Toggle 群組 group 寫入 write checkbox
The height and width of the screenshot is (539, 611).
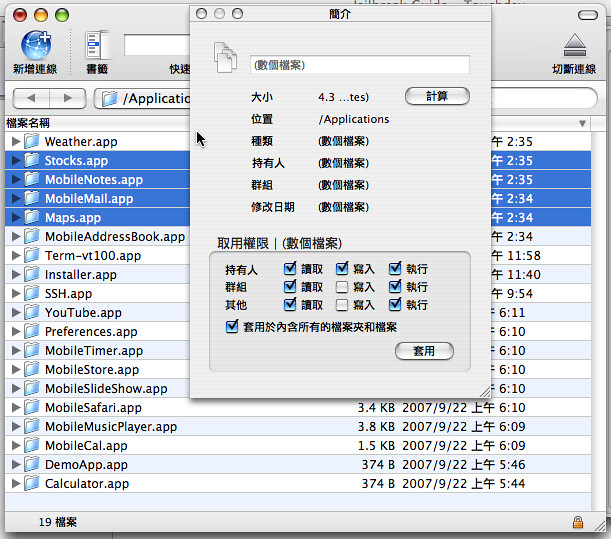[342, 287]
